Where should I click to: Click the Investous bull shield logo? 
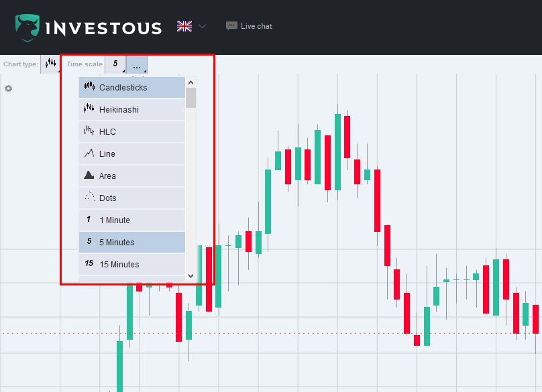(27, 28)
